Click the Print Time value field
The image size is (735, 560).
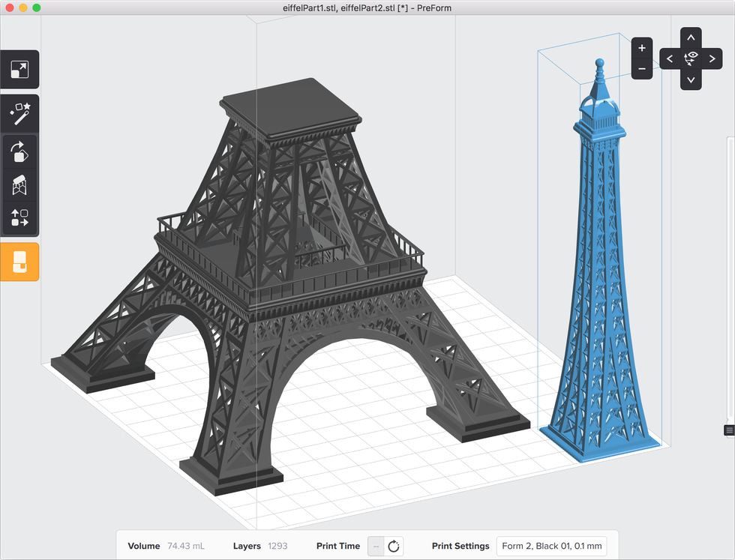tap(375, 546)
